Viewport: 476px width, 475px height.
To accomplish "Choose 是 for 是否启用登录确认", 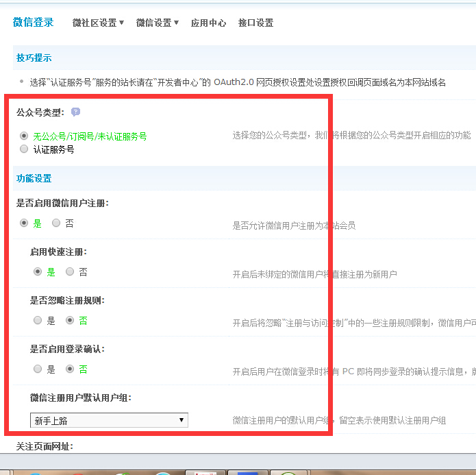I will [x=38, y=369].
